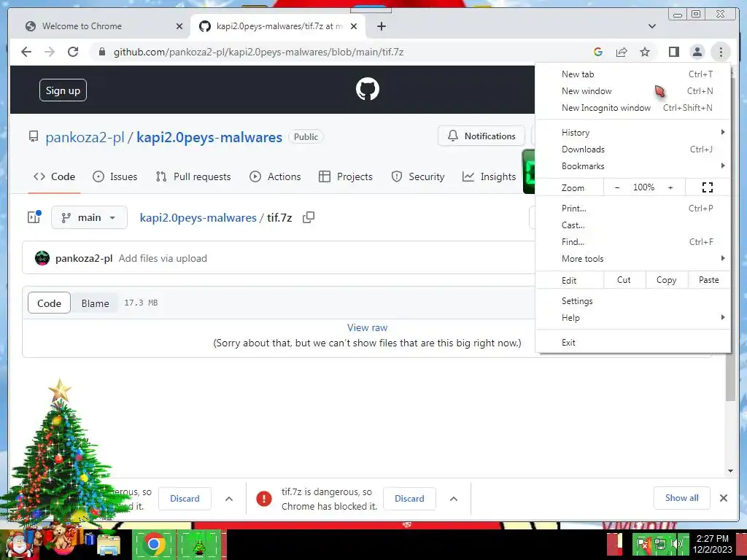747x560 pixels.
Task: Open Downloads from the menu
Action: [x=632, y=149]
